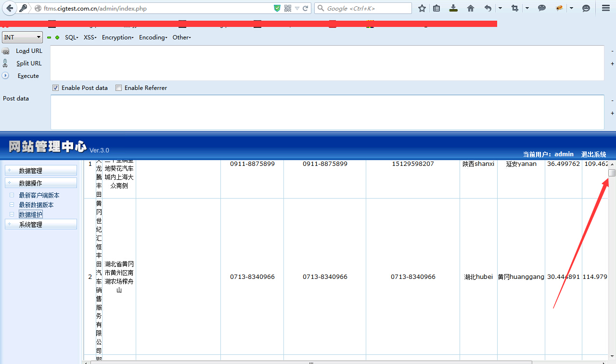Open the Other menu in HackBar
This screenshot has width=616, height=364.
pos(182,38)
